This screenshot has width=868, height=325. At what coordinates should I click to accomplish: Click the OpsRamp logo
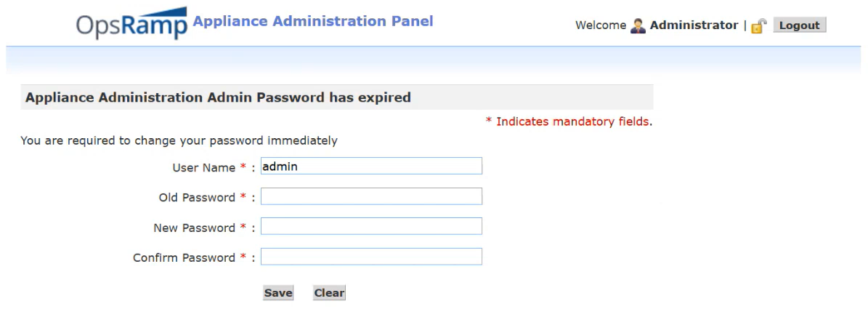(131, 24)
